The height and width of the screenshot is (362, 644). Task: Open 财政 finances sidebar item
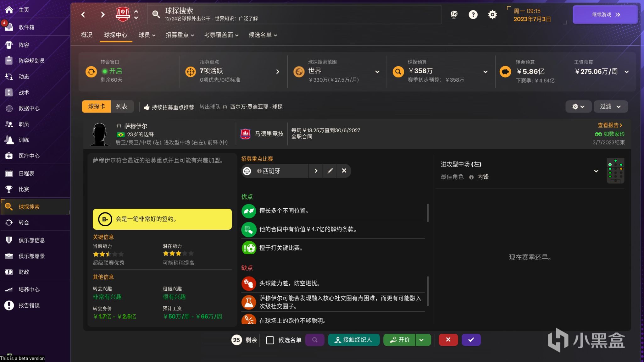35,272
